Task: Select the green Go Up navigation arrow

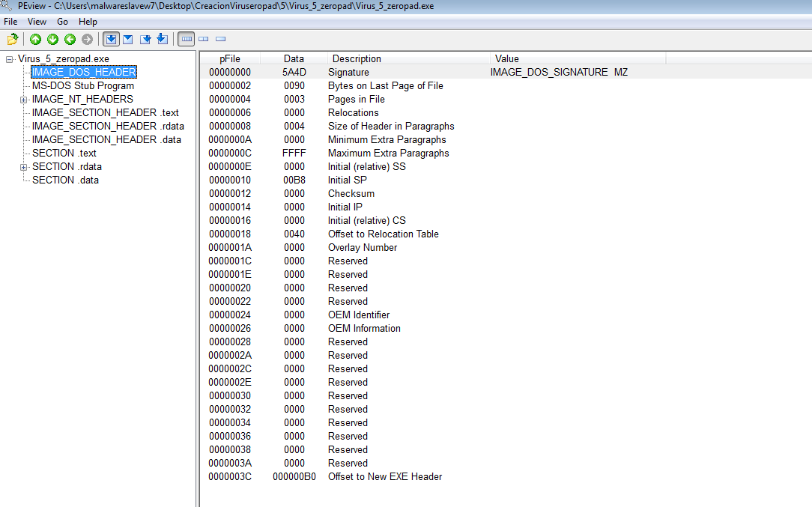Action: 35,39
